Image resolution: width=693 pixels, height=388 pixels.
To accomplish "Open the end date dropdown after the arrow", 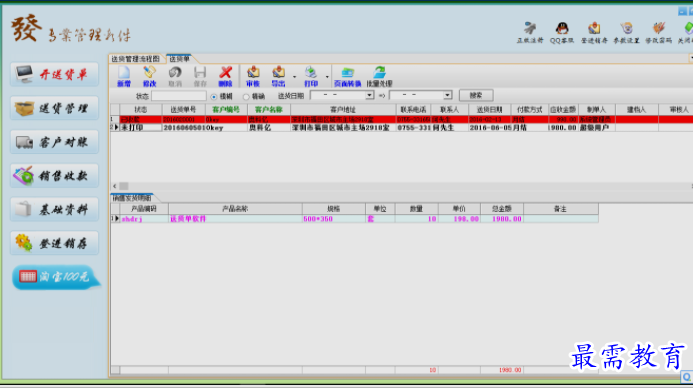I will tap(447, 95).
